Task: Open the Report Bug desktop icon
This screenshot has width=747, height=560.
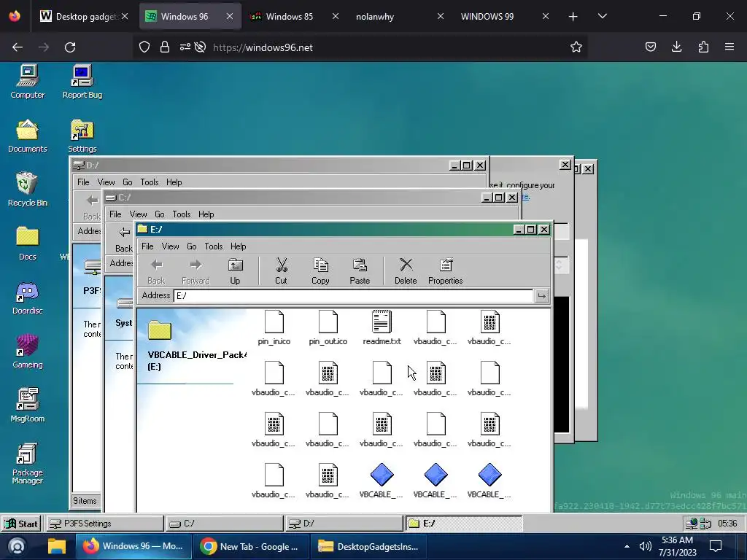Action: click(x=82, y=82)
